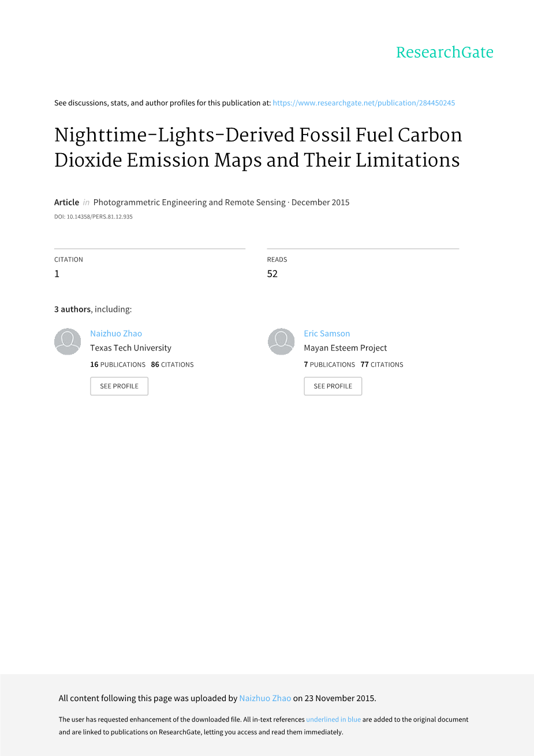This screenshot has width=534, height=756.
Task: Click '16 PUBLICATIONS' for Naizhuo Zhao
Action: (118, 364)
